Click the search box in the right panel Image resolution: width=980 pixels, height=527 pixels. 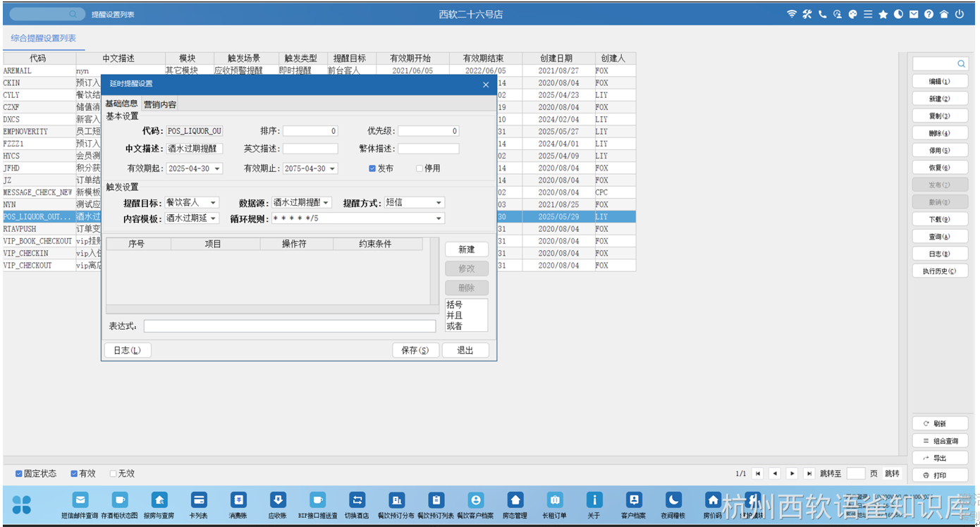click(x=940, y=63)
